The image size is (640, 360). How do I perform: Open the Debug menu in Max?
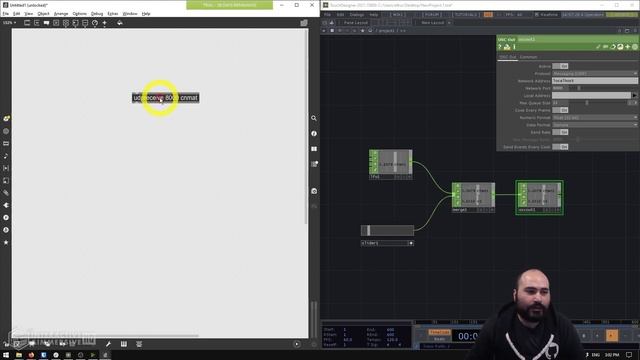pyautogui.click(x=97, y=13)
